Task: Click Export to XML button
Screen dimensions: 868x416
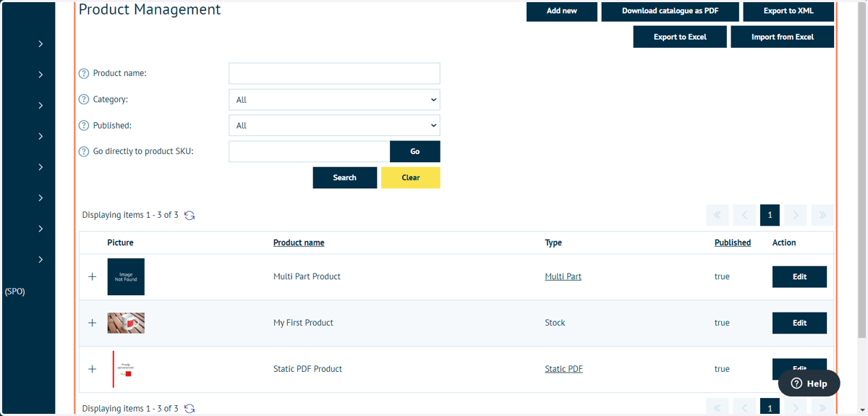Action: coord(788,11)
